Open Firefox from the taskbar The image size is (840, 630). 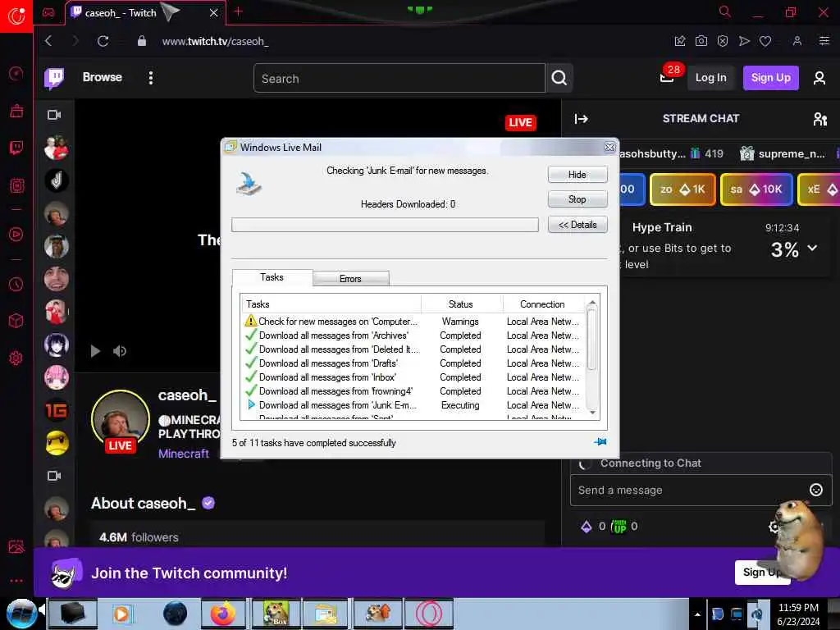coord(222,614)
